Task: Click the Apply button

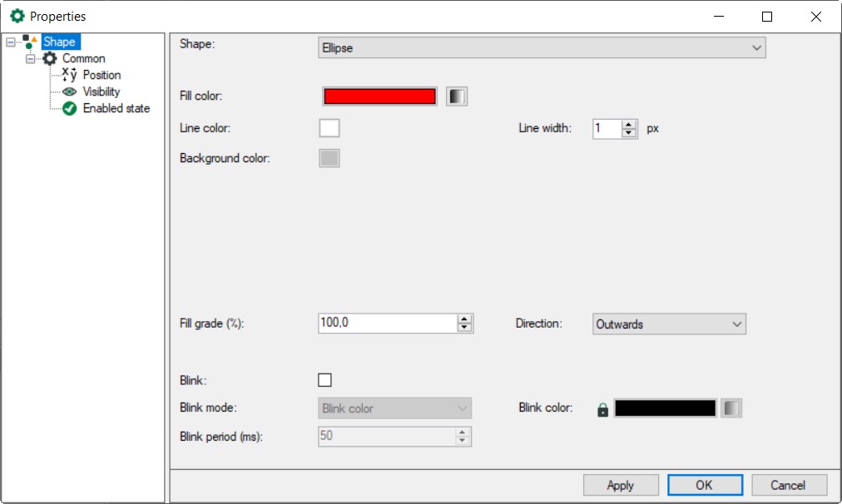Action: click(x=621, y=485)
